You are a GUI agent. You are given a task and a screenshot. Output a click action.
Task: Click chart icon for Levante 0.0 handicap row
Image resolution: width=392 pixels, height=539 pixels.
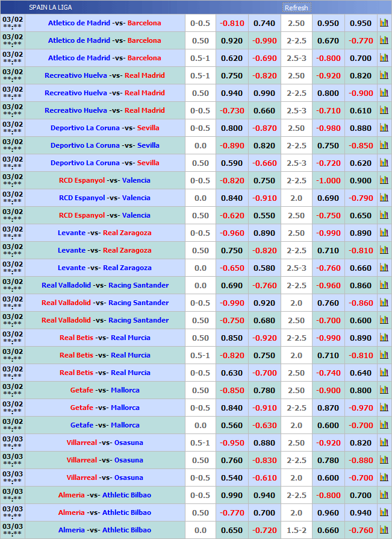pyautogui.click(x=384, y=268)
